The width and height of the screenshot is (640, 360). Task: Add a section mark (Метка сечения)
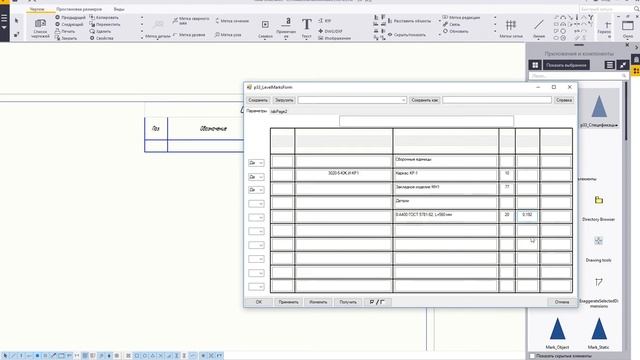[x=232, y=21]
